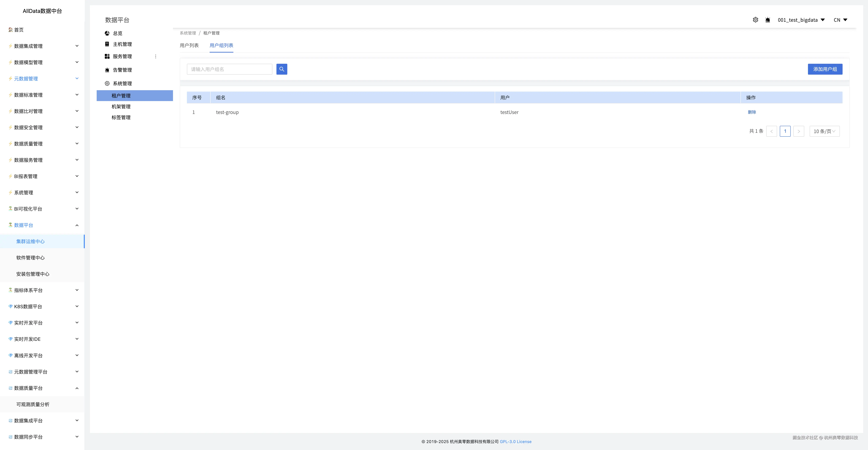Click the 添加用户组 button

[x=825, y=69]
